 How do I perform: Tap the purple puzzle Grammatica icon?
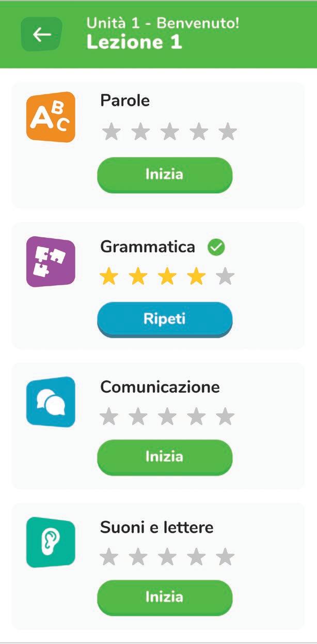(x=51, y=261)
